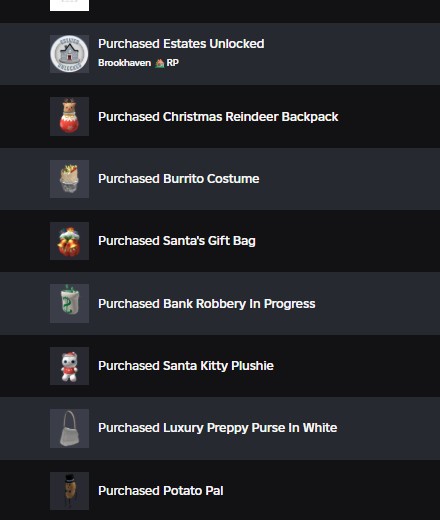The width and height of the screenshot is (440, 520).
Task: Click Purchased Bank Robbery In Progress text
Action: coord(206,304)
